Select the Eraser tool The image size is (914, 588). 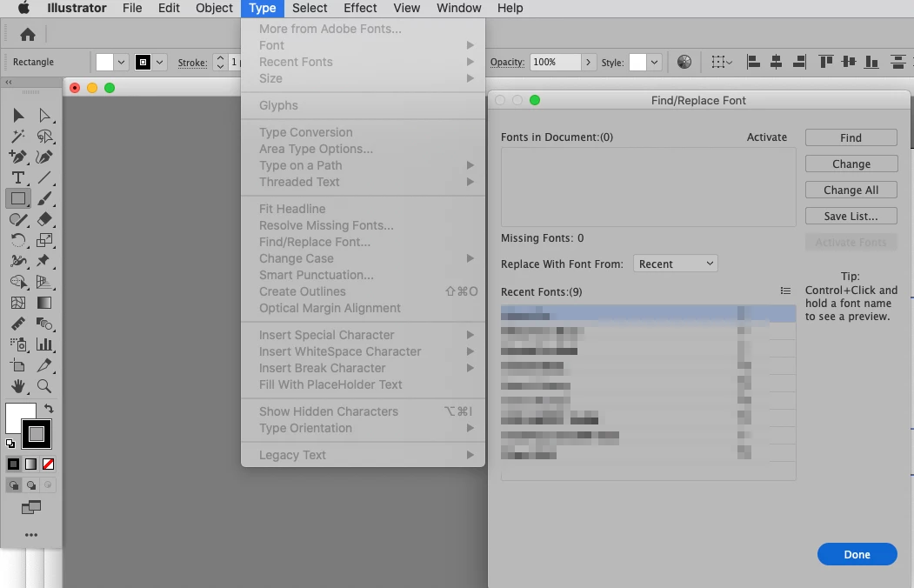tap(44, 220)
